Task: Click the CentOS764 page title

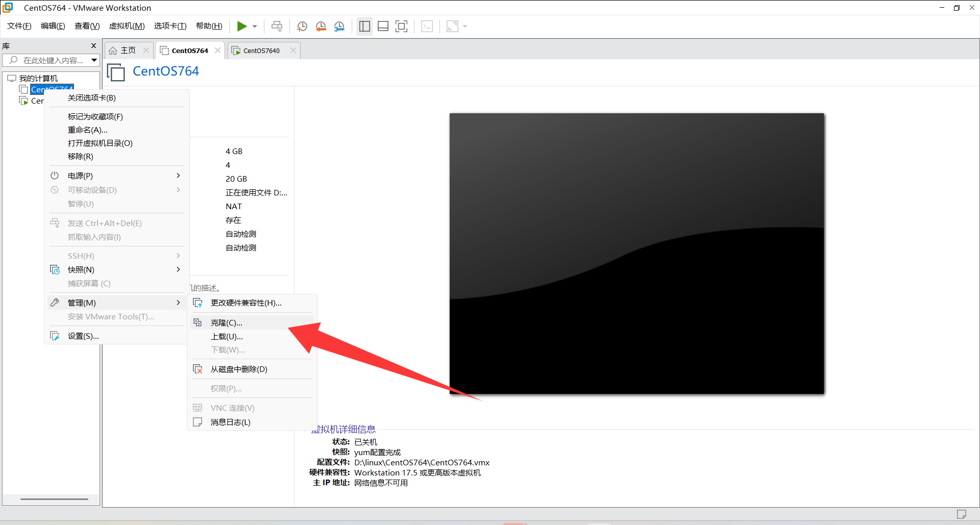Action: [166, 71]
